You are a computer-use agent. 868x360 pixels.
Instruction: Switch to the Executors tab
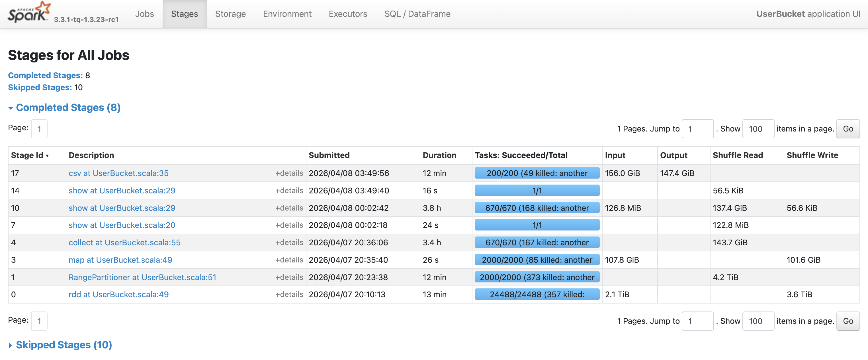[348, 14]
